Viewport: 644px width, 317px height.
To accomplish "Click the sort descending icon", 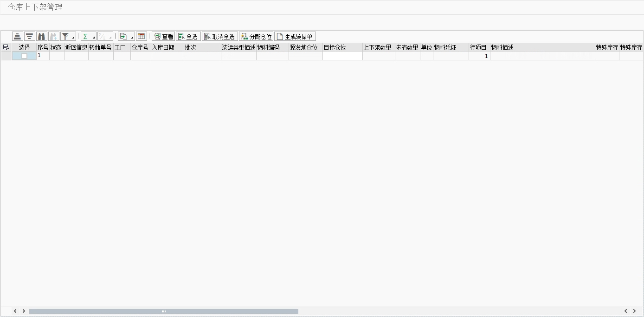I will click(x=30, y=37).
